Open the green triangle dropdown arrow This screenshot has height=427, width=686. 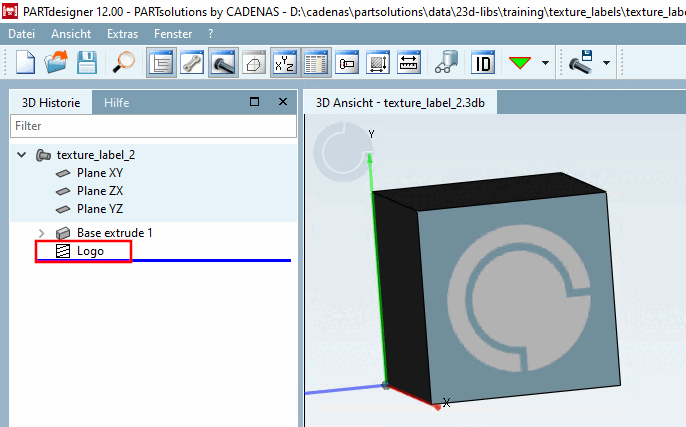(x=545, y=63)
